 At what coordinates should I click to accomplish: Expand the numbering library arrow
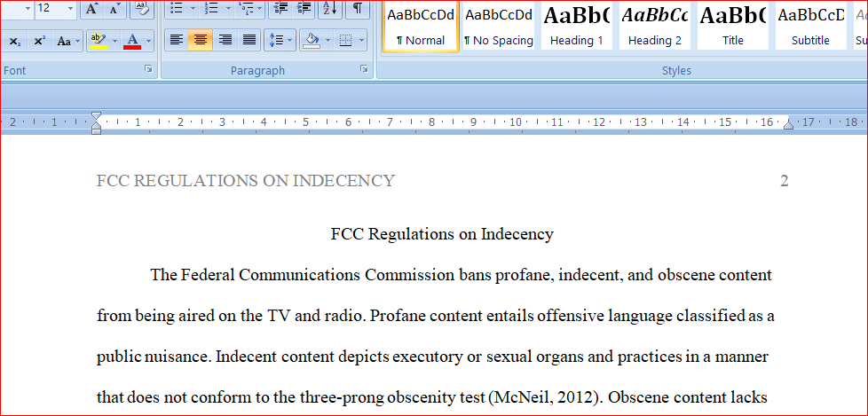click(227, 8)
